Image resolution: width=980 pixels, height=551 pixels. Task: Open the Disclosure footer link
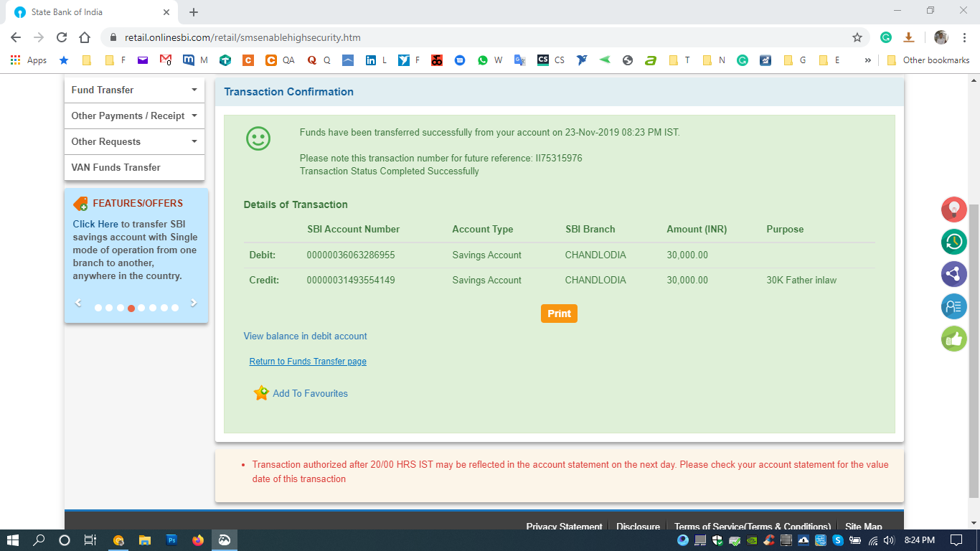click(638, 526)
